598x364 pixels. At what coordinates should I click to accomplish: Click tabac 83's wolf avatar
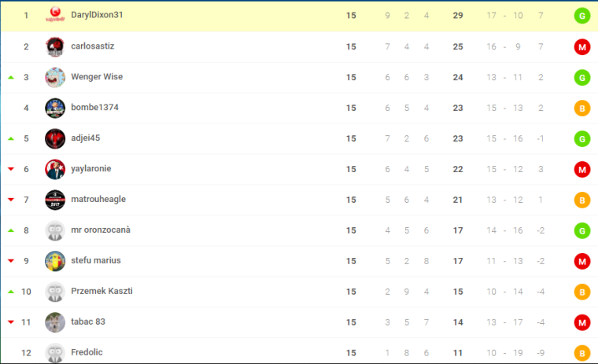pyautogui.click(x=55, y=322)
